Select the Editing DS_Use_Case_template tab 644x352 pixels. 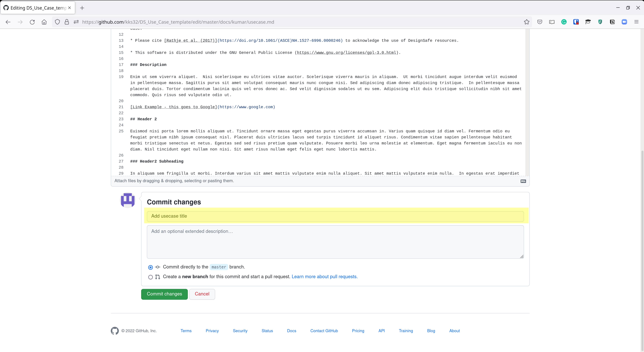38,8
